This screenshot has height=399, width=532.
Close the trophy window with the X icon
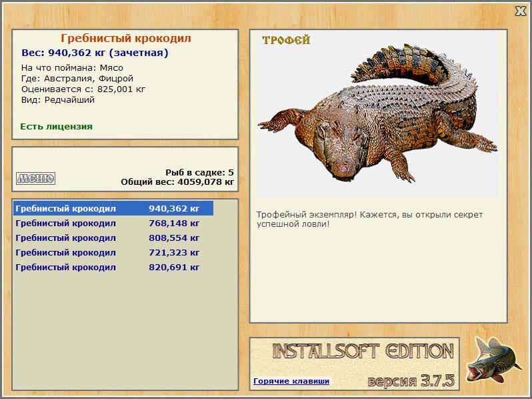click(520, 11)
